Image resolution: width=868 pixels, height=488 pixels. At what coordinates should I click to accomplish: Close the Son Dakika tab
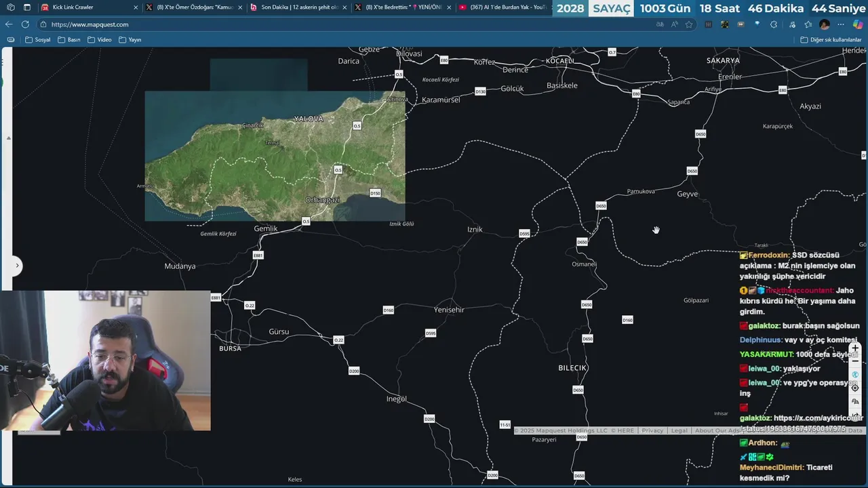point(344,7)
